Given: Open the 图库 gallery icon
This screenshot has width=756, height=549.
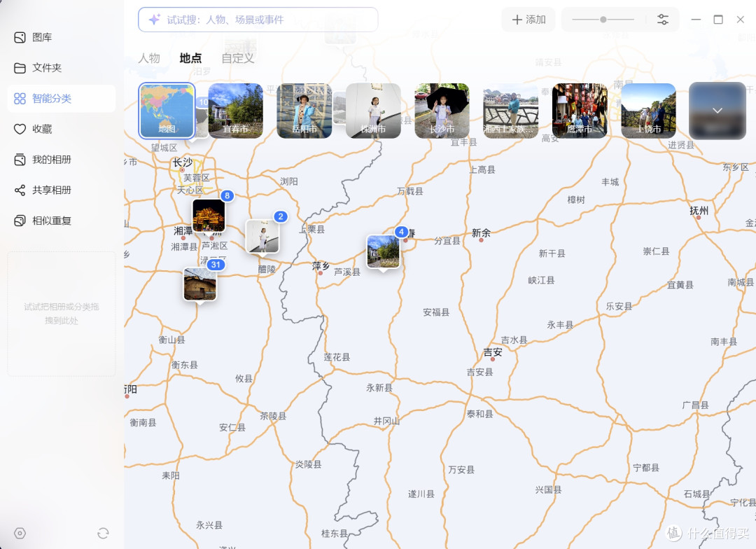Looking at the screenshot, I should 20,37.
